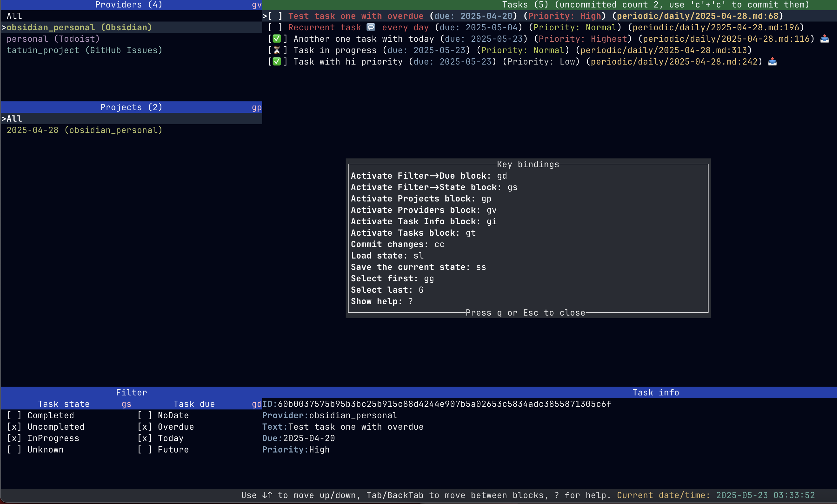Click the green checkmark on Another one task
The height and width of the screenshot is (504, 837).
(x=277, y=39)
